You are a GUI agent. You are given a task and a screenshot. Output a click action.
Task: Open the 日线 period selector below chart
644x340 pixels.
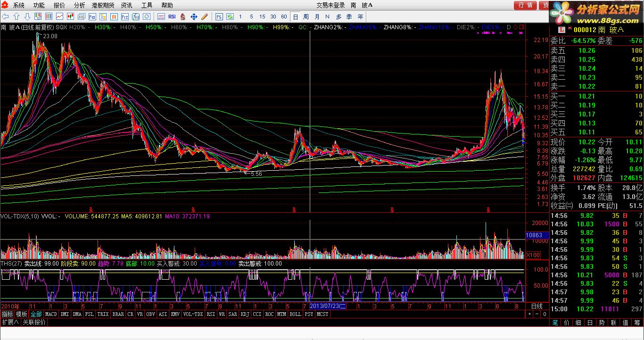pyautogui.click(x=537, y=306)
